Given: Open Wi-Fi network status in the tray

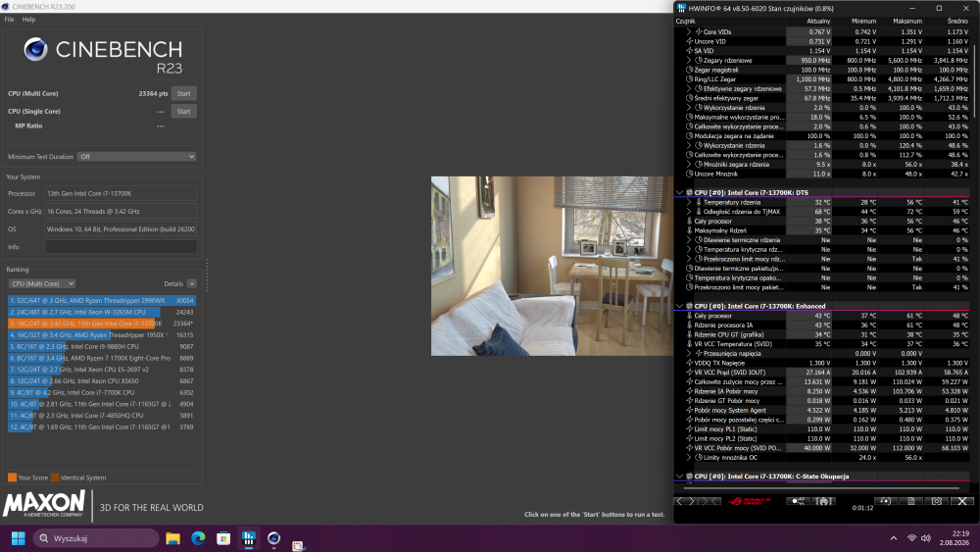Looking at the screenshot, I should point(911,538).
